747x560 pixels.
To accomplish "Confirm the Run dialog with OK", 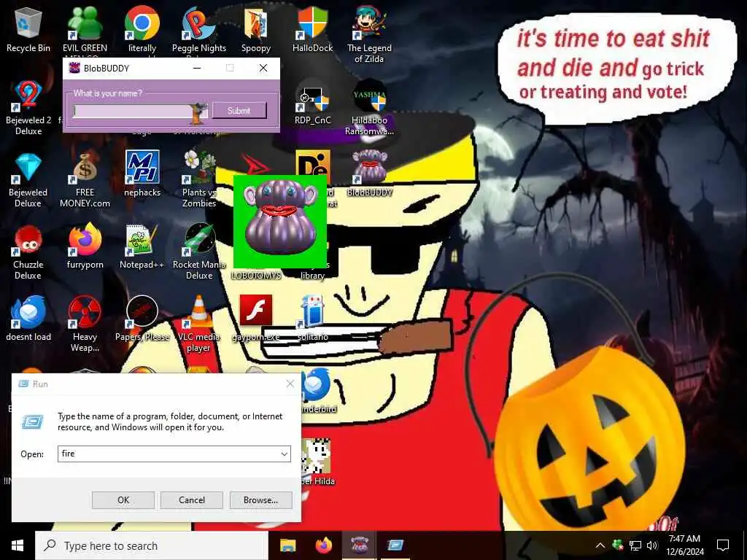I will point(123,500).
